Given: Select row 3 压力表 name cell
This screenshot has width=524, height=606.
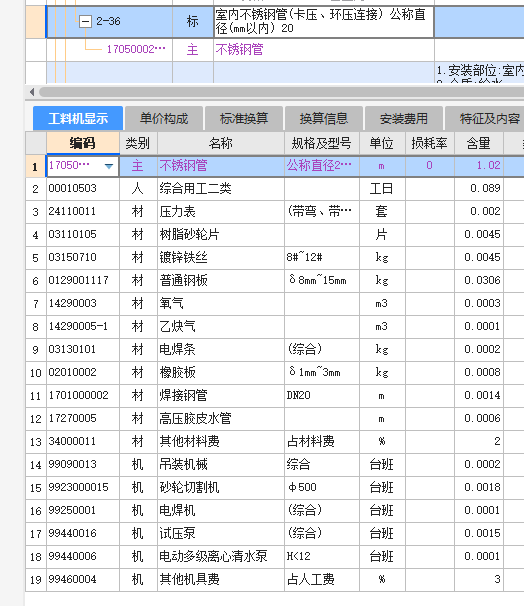Looking at the screenshot, I should [221, 212].
